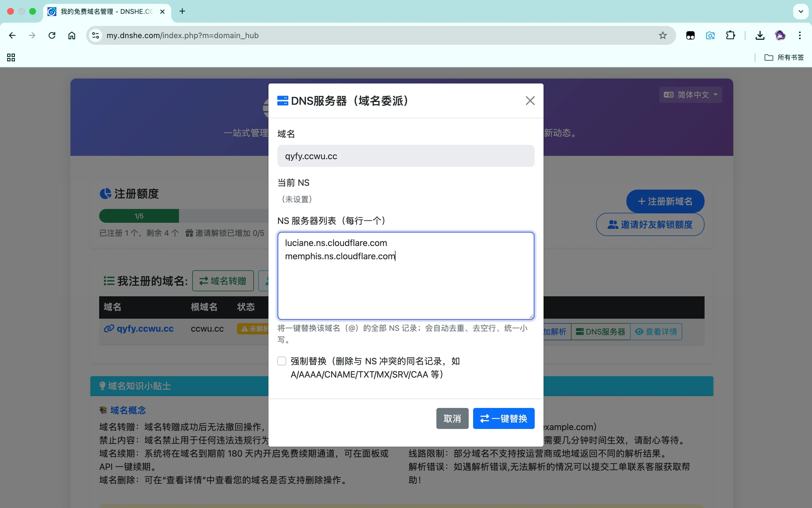View site information icon in address bar

coord(96,35)
